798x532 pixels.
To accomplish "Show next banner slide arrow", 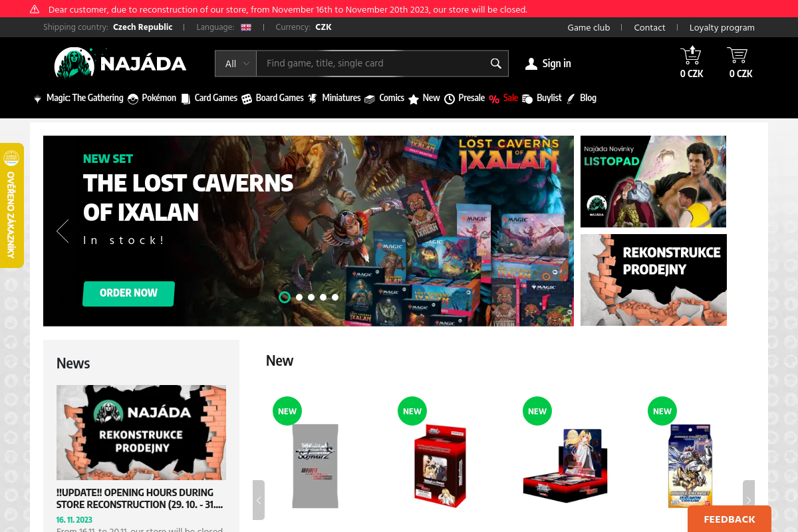I will (x=555, y=231).
